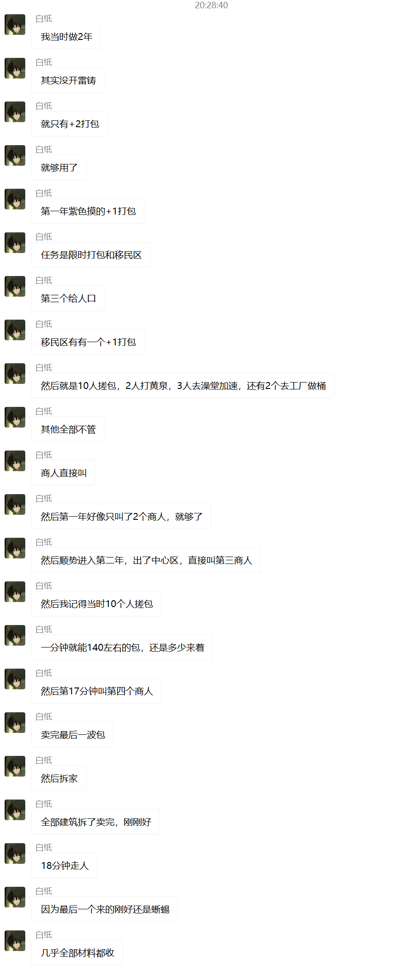404x980 pixels.
Task: Click avatar next to 其实没开雷铸 message
Action: 15,68
